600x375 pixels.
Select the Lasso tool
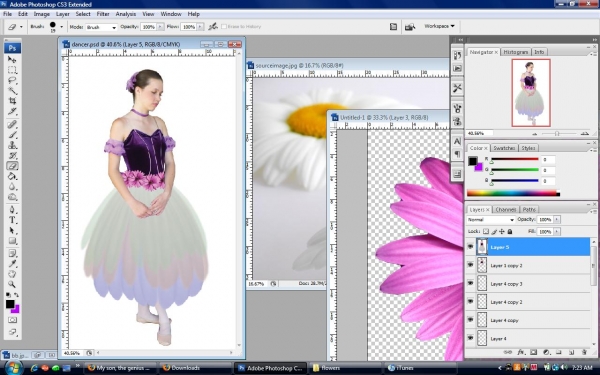(x=12, y=80)
